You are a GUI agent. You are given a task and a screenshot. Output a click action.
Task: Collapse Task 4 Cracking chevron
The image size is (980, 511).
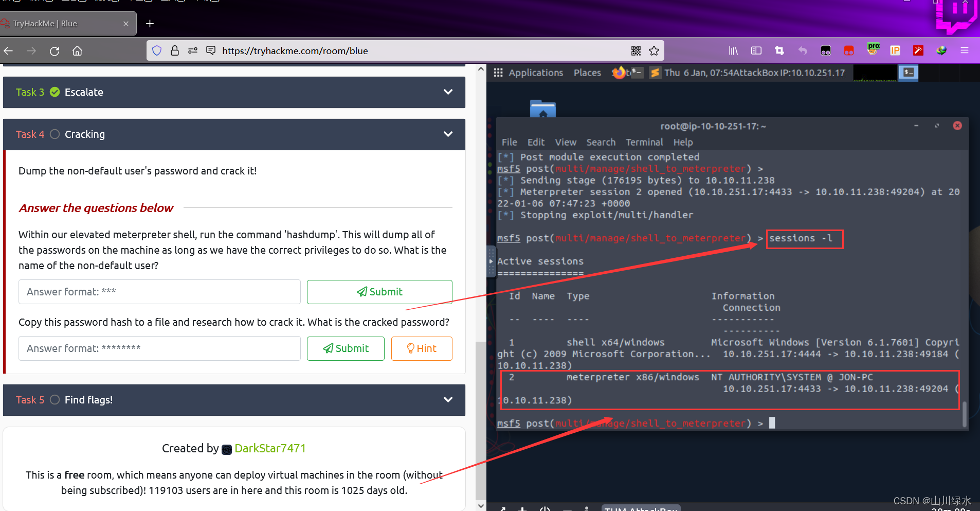448,134
